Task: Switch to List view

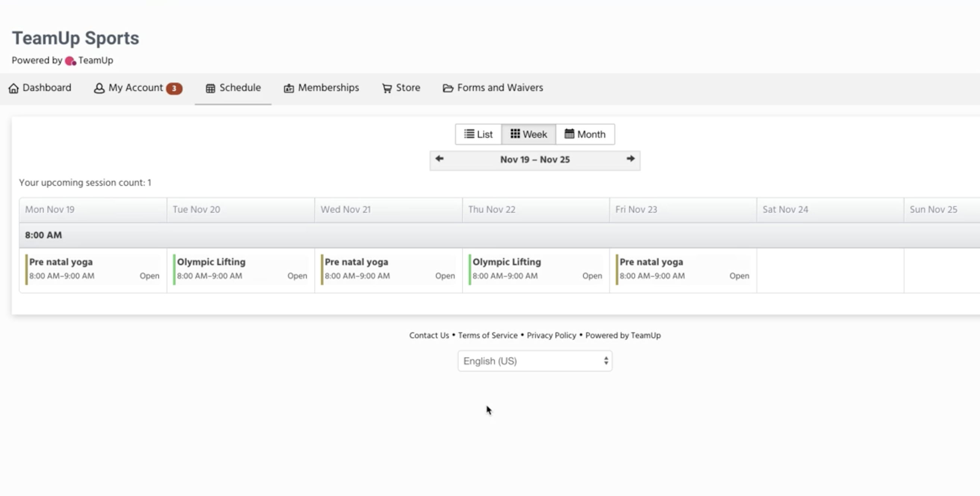Action: (478, 134)
